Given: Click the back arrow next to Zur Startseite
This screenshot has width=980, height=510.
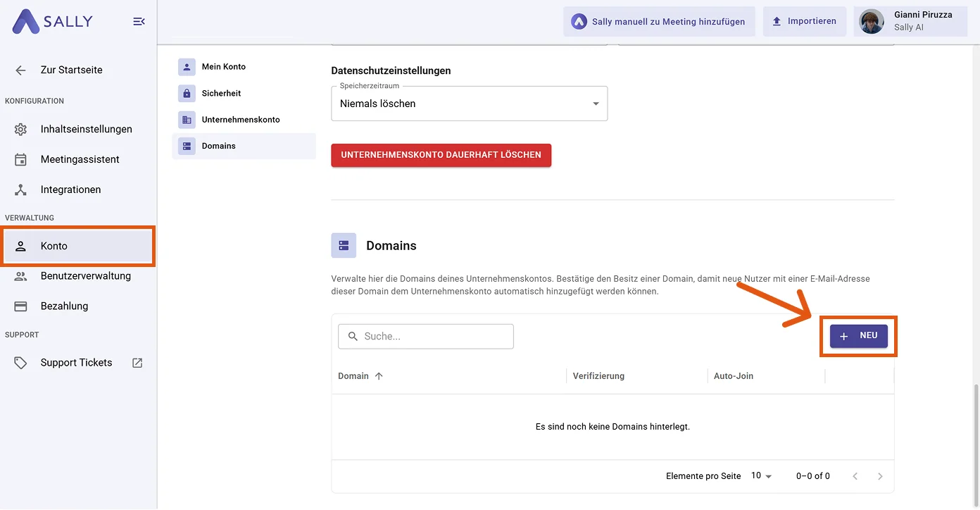Looking at the screenshot, I should tap(20, 70).
